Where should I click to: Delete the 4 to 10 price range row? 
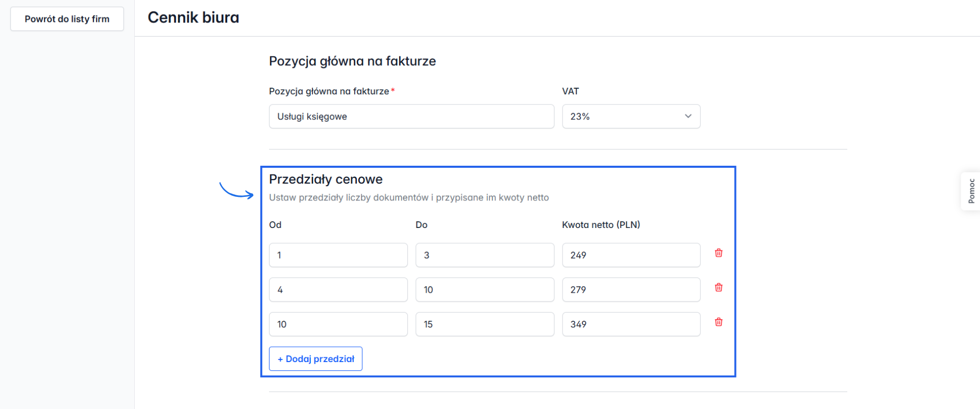click(x=719, y=288)
